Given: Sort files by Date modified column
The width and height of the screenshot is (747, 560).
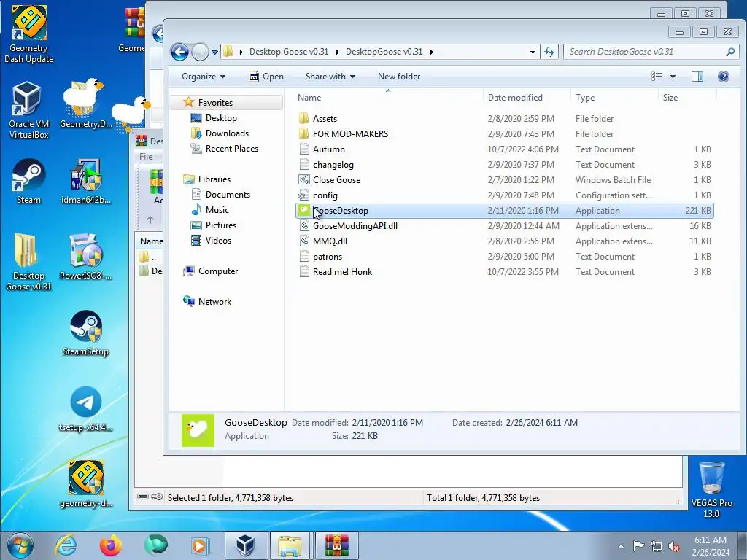Looking at the screenshot, I should [527, 98].
